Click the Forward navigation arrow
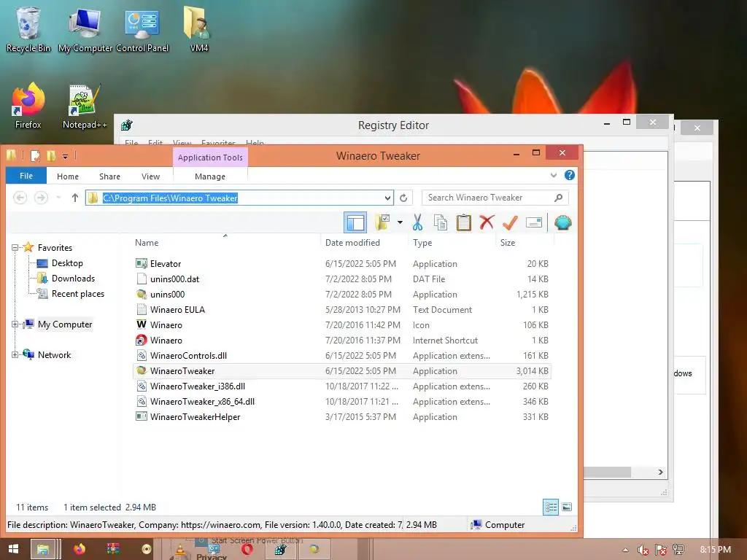The height and width of the screenshot is (560, 747). click(x=41, y=198)
